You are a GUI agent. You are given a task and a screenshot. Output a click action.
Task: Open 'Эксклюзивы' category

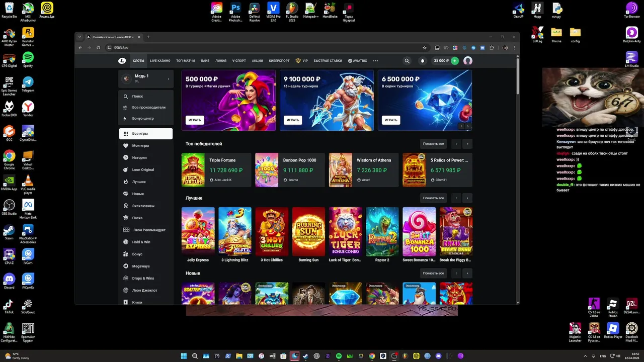point(146,206)
